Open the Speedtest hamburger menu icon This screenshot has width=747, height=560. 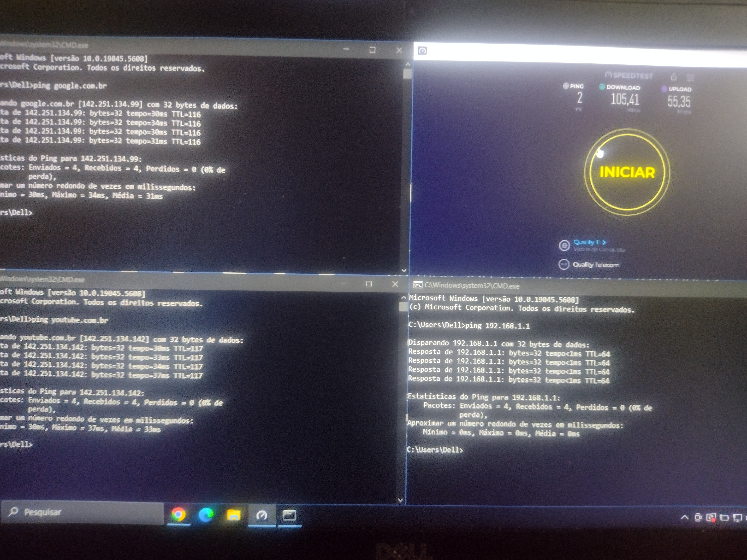(691, 78)
